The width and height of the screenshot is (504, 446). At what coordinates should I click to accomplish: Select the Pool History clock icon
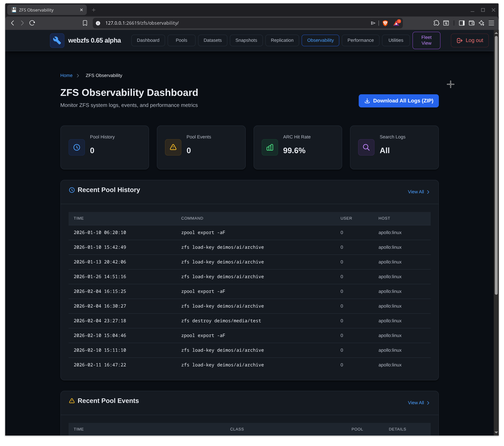click(76, 147)
